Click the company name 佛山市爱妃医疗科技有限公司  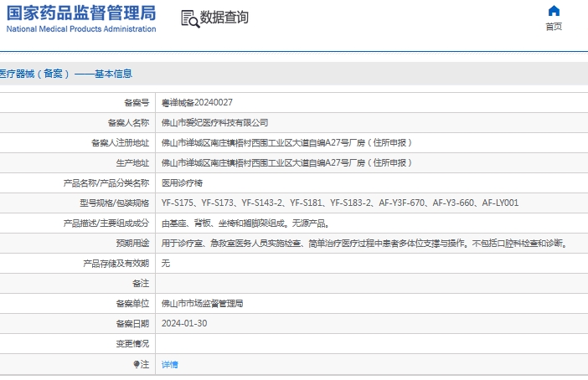coord(214,122)
